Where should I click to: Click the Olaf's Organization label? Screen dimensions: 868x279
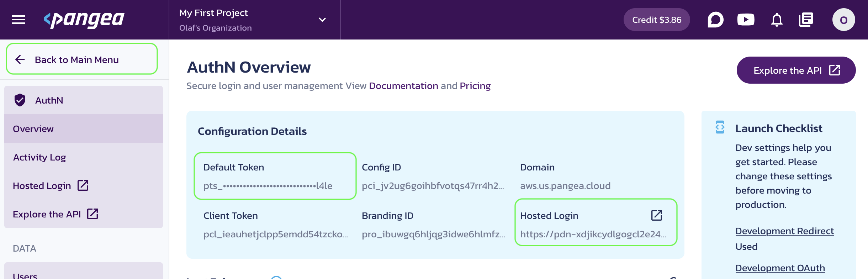pos(215,28)
